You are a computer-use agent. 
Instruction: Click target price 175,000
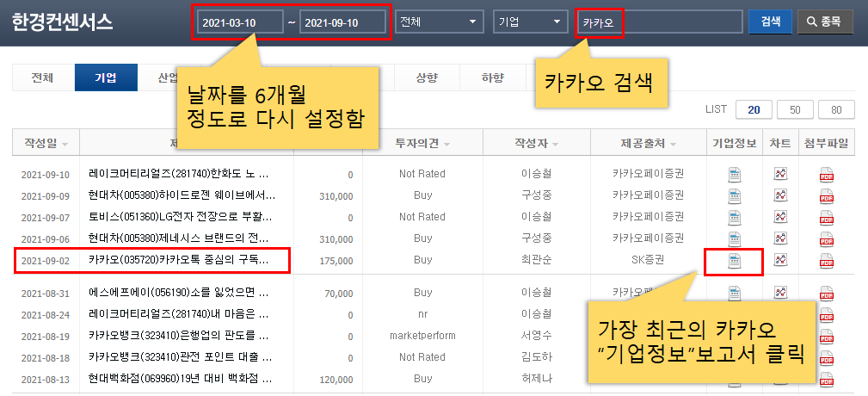point(336,261)
